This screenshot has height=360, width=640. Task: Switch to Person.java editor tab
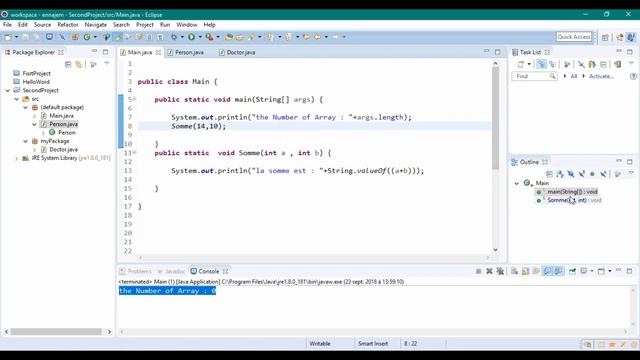(189, 52)
